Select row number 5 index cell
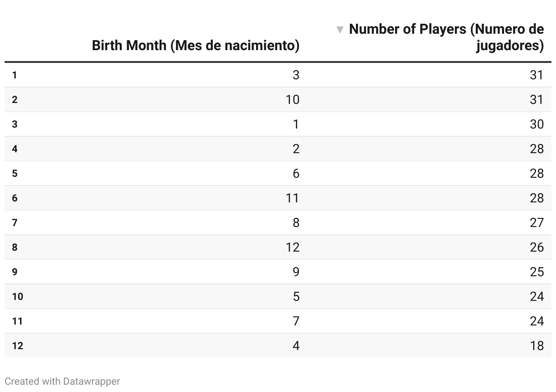The width and height of the screenshot is (556, 392). point(15,173)
